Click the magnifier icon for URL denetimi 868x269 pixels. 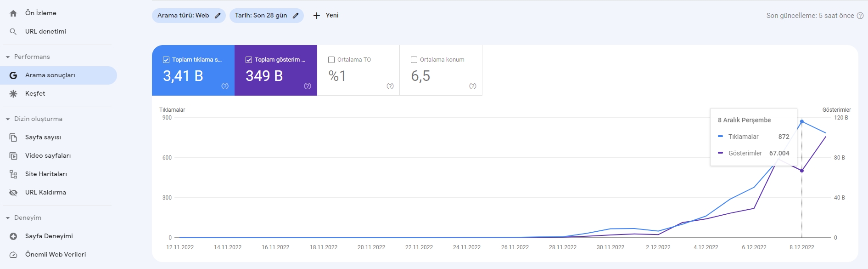click(13, 32)
